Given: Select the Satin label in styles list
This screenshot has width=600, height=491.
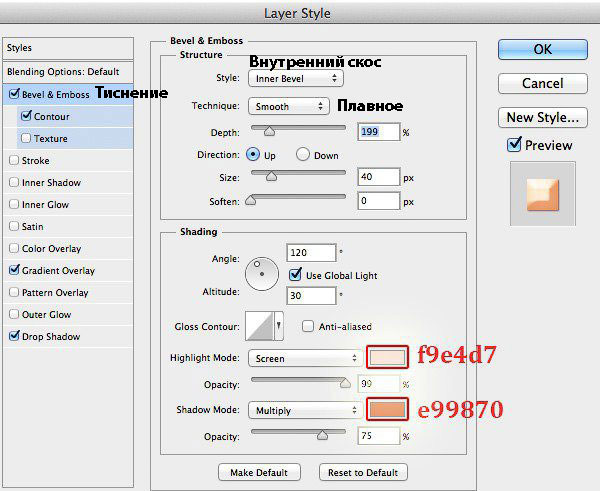Looking at the screenshot, I should 33,227.
